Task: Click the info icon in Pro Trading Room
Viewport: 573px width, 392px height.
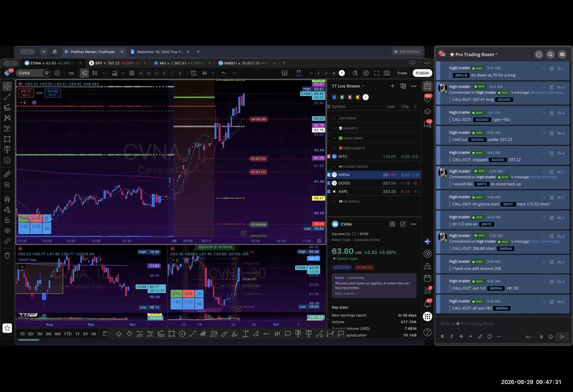Action: point(539,54)
